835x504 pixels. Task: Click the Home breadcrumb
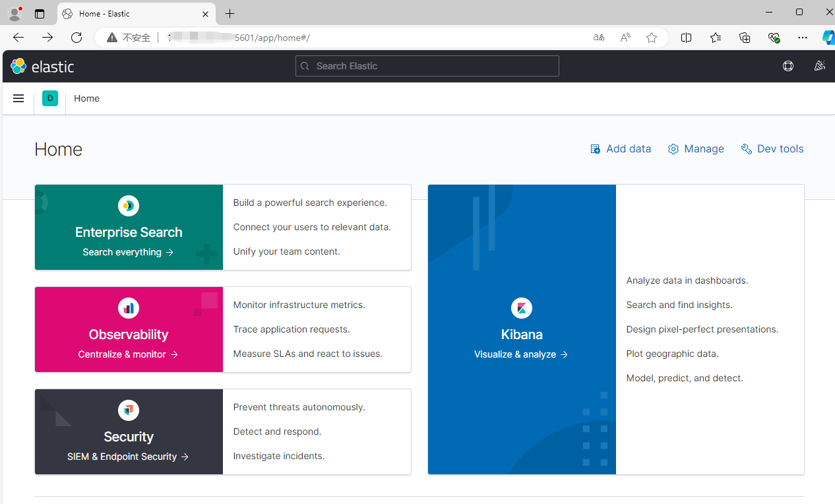[86, 98]
